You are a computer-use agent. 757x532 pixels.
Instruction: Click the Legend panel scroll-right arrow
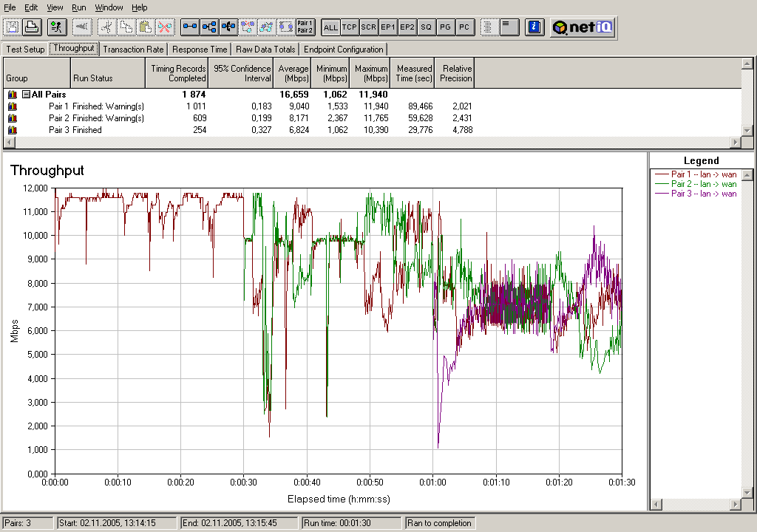coord(736,505)
